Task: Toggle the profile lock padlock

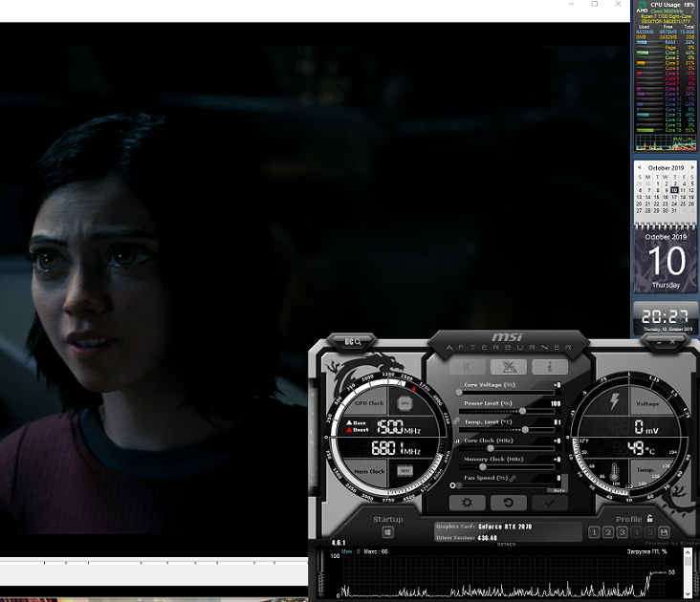Action: click(650, 519)
